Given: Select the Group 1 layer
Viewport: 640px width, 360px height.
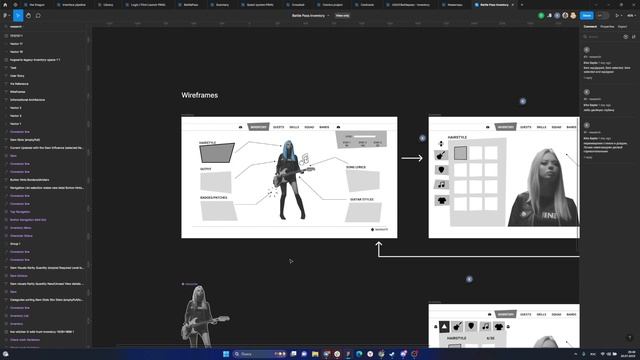Looking at the screenshot, I should (15, 244).
